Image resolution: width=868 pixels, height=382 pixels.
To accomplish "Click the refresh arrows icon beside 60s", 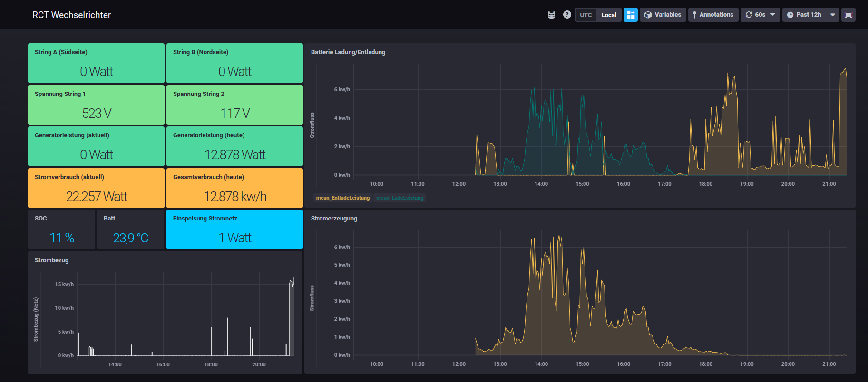I will (749, 15).
